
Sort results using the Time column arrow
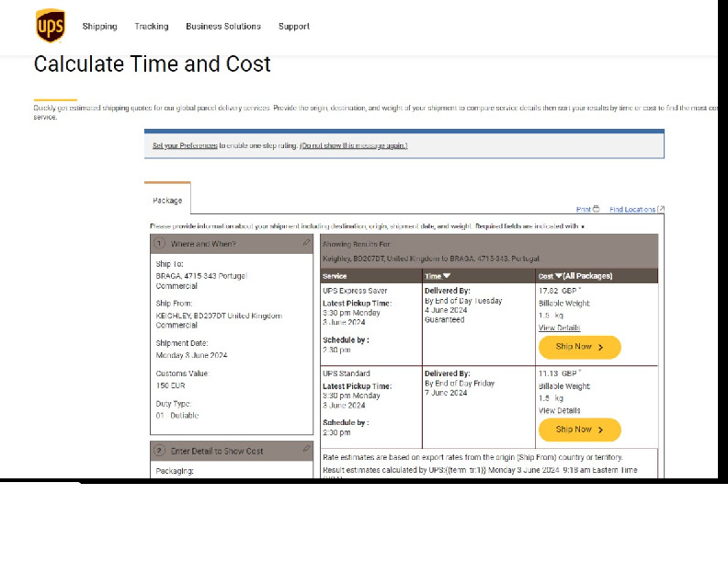click(x=447, y=276)
